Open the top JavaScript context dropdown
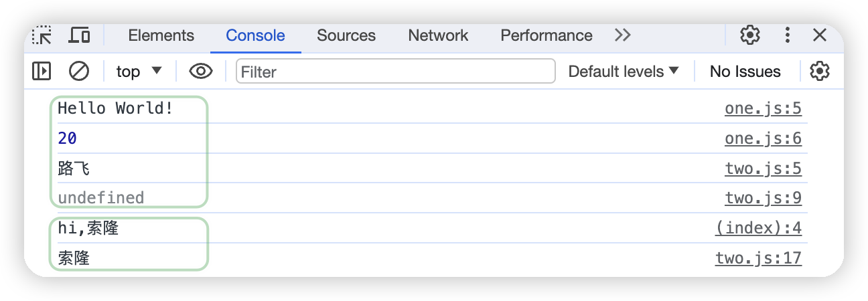 [139, 71]
